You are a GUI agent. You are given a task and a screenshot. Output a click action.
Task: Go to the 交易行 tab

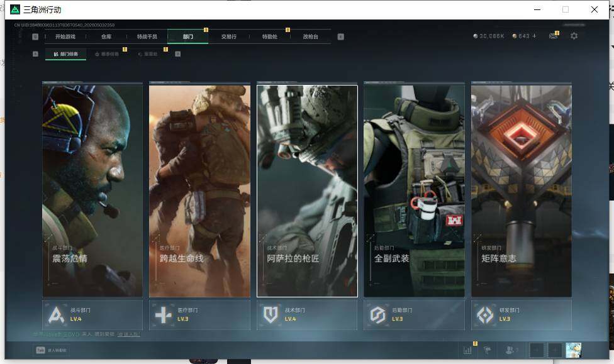(x=229, y=37)
